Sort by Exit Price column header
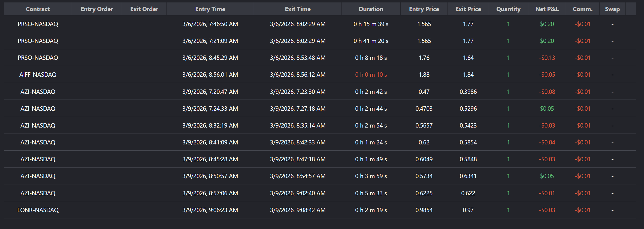The image size is (644, 229). [x=468, y=9]
